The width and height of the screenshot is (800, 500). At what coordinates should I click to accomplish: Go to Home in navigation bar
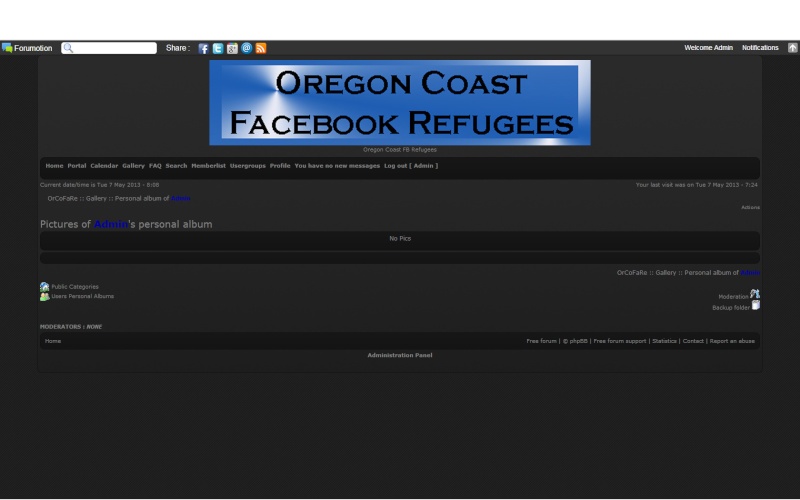pyautogui.click(x=54, y=166)
